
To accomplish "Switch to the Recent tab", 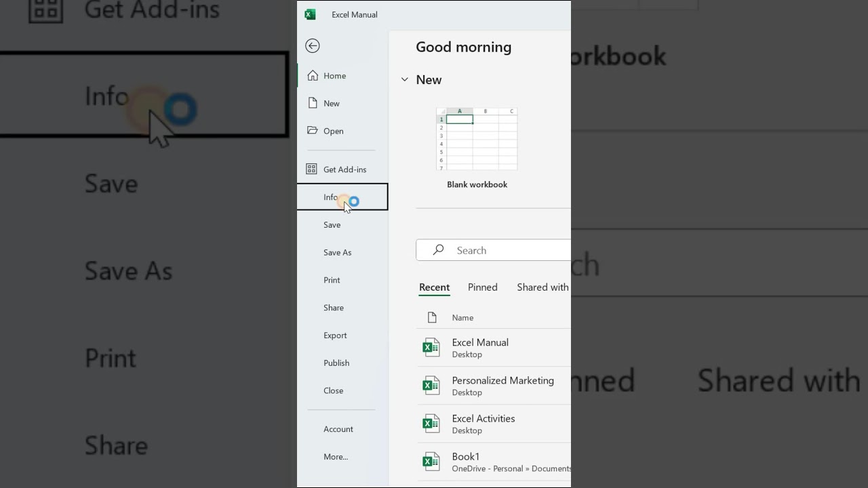I will point(434,287).
